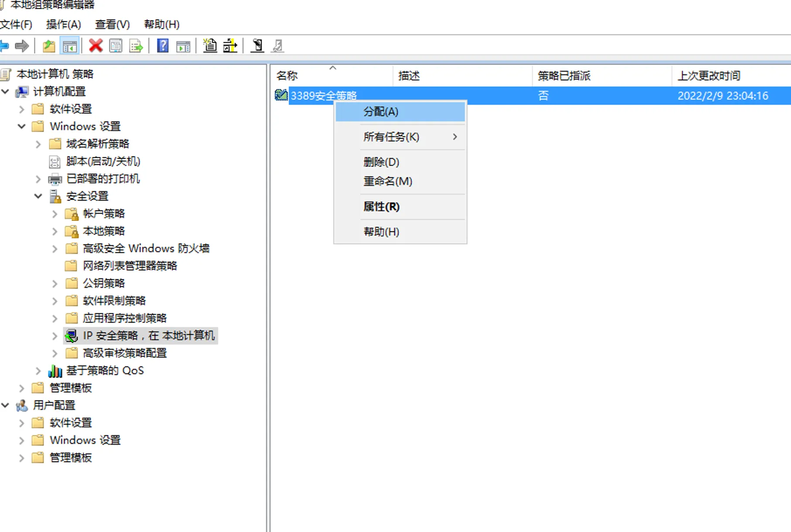Open the 所有任务(K) submenu

391,137
